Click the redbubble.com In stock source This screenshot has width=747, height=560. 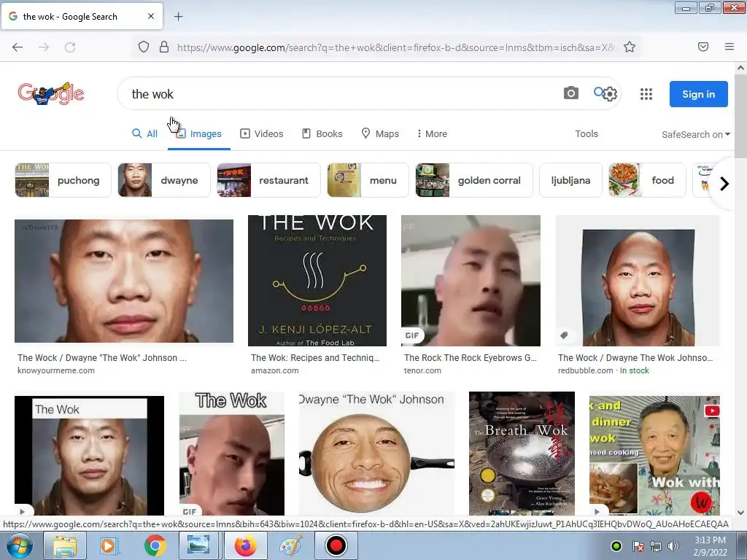pyautogui.click(x=603, y=370)
